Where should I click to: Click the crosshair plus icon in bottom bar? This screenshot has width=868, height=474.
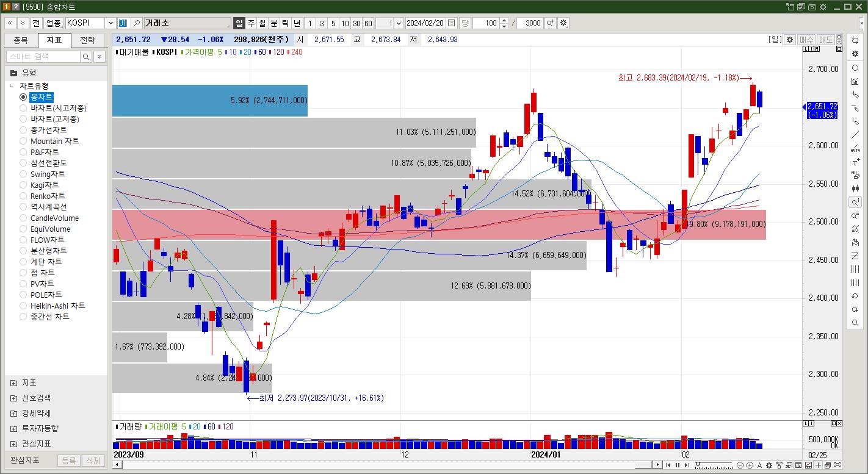point(818,465)
